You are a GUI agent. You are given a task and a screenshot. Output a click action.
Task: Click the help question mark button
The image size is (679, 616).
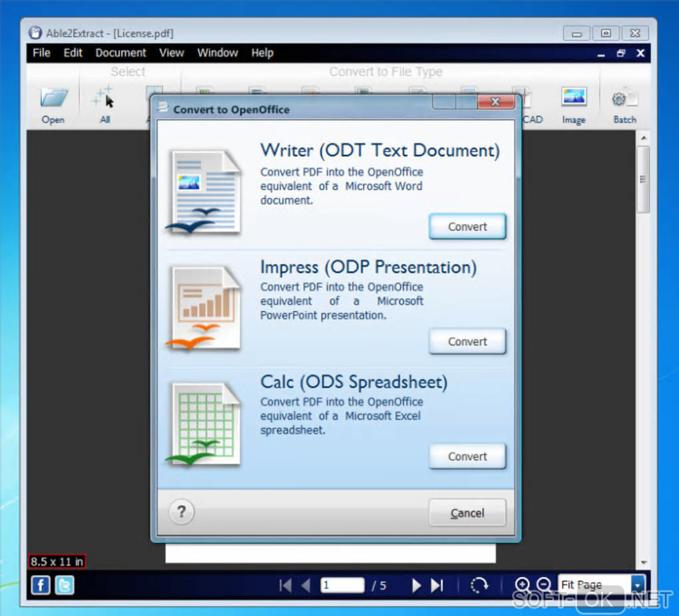click(182, 512)
